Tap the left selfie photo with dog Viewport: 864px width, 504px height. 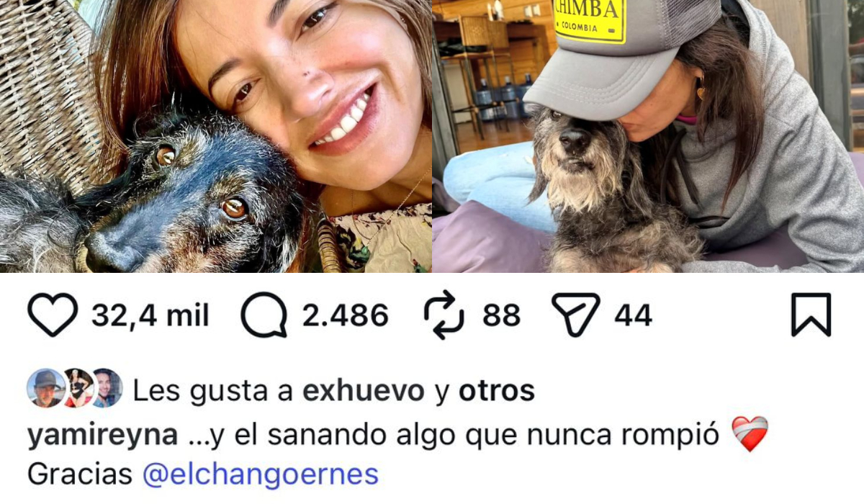tap(216, 136)
